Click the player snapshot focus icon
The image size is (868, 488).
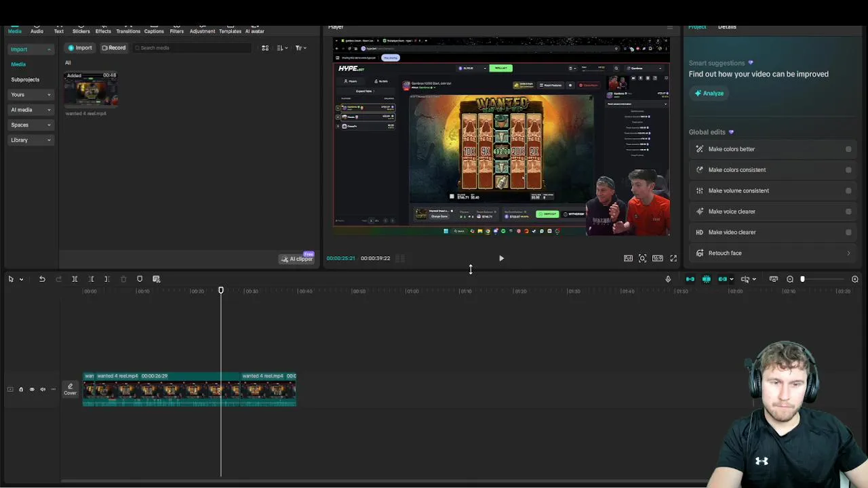click(642, 258)
